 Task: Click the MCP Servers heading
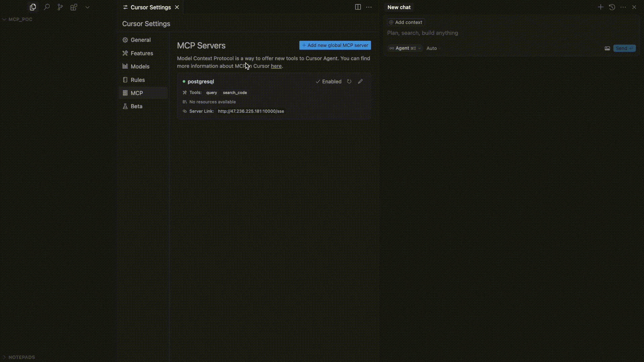(201, 46)
